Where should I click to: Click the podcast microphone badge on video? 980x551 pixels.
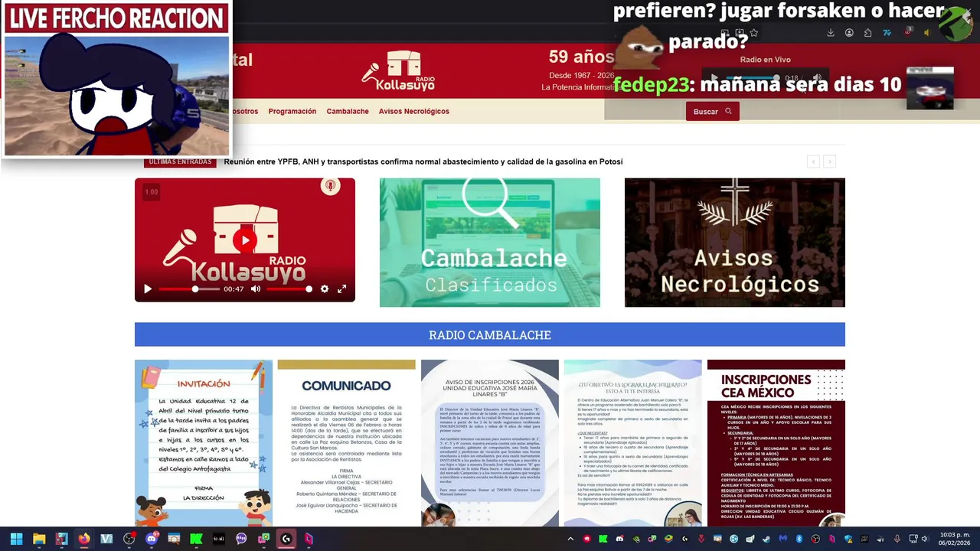point(331,186)
